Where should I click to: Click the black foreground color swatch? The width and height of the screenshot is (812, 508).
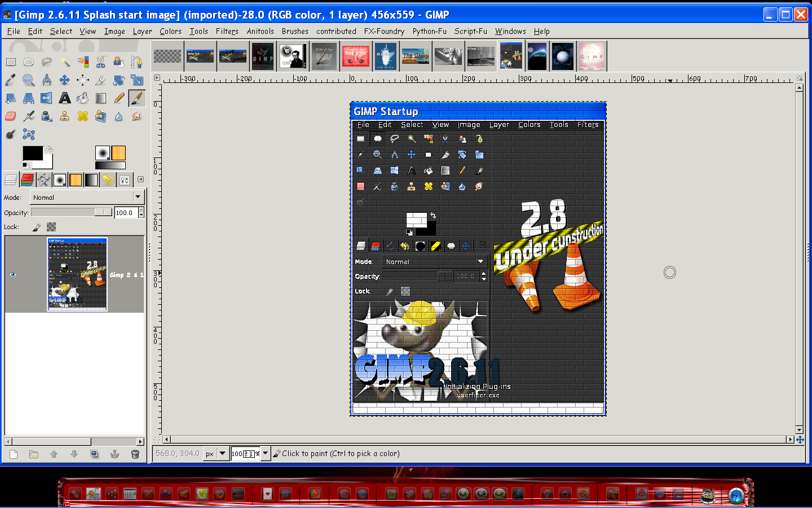[x=33, y=154]
